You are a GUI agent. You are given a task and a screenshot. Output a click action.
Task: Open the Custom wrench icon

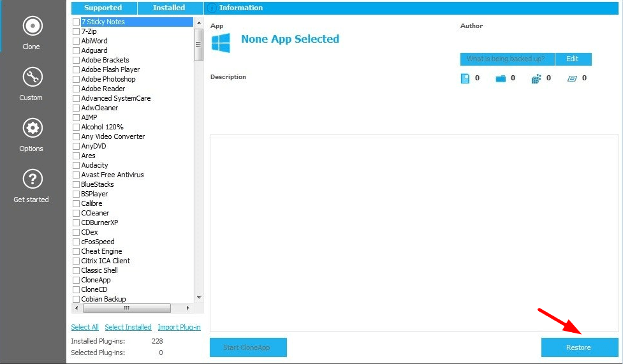click(x=33, y=77)
